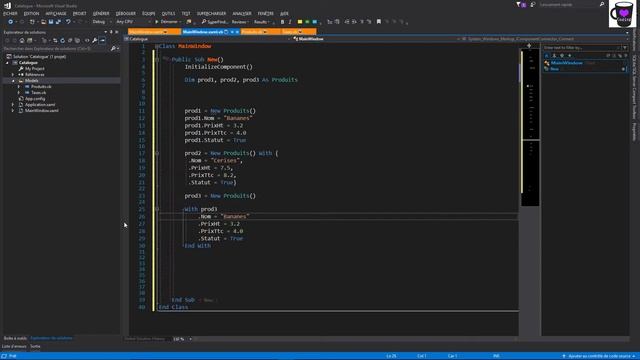
Task: Click the Bold B toolbar icon
Action: tap(282, 22)
